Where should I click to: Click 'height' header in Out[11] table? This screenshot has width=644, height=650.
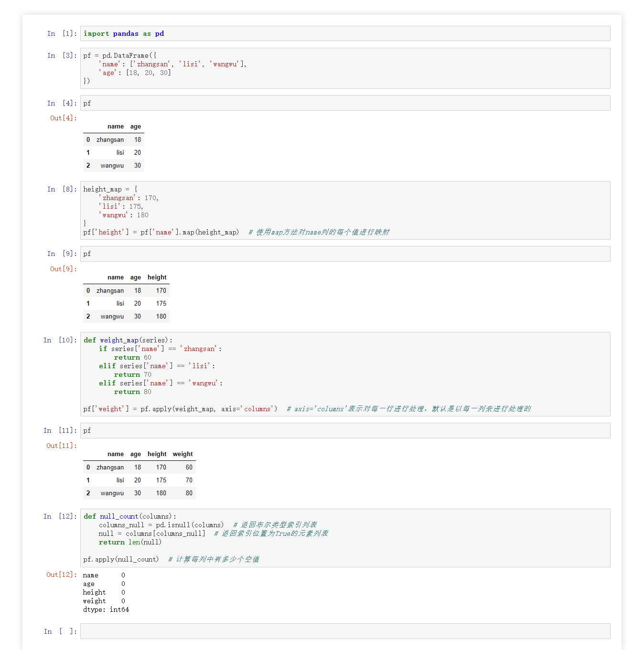click(x=157, y=454)
